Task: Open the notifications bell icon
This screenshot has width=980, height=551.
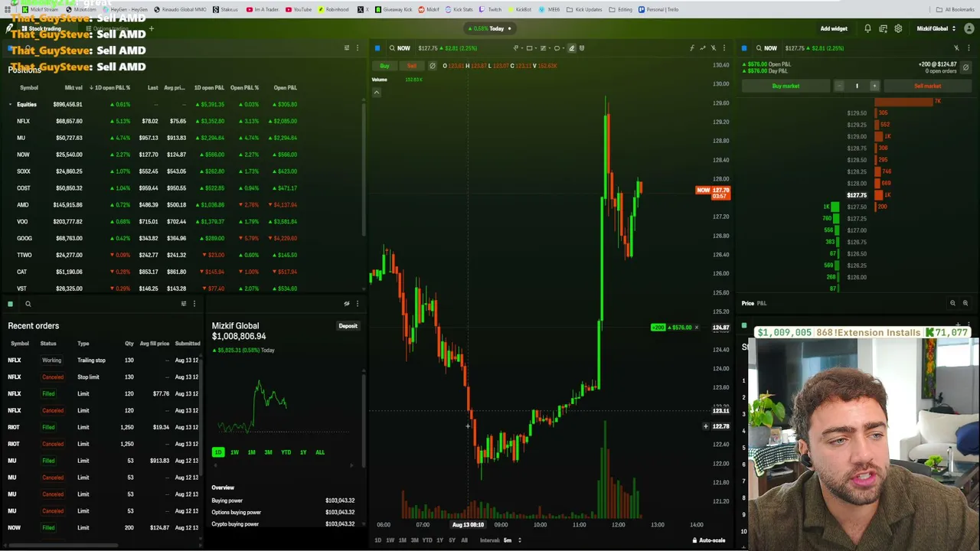Action: (x=867, y=28)
